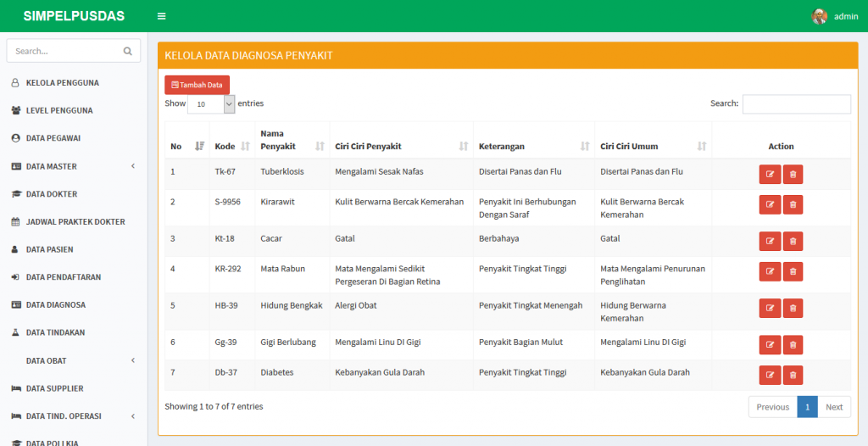868x446 pixels.
Task: Click the graduation cap icon beside Data Dokter
Action: click(15, 194)
